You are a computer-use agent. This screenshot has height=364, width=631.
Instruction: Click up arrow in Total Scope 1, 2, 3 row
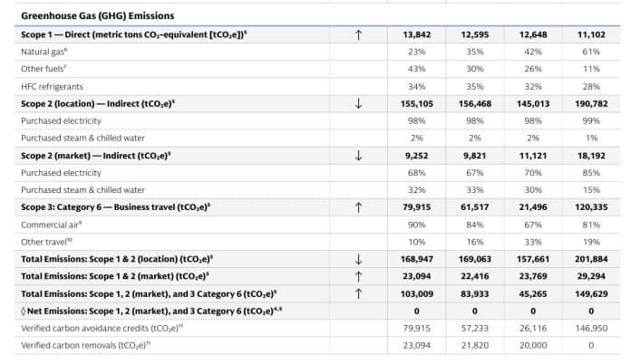pyautogui.click(x=358, y=293)
